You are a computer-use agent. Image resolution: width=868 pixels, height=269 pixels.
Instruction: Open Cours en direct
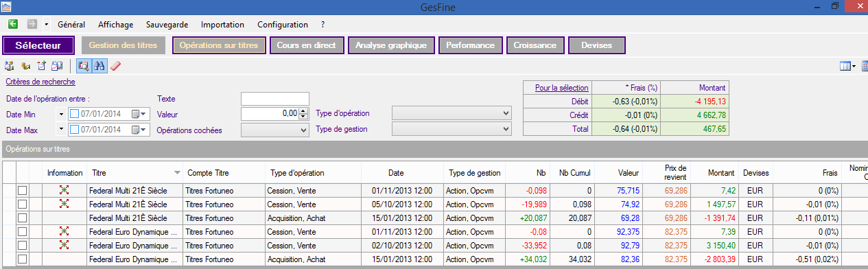[306, 45]
